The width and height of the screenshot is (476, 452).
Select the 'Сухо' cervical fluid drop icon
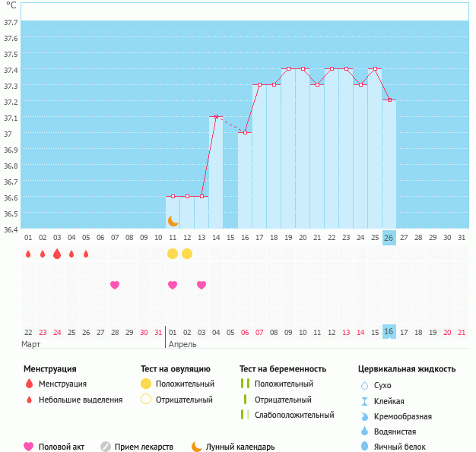click(x=364, y=385)
